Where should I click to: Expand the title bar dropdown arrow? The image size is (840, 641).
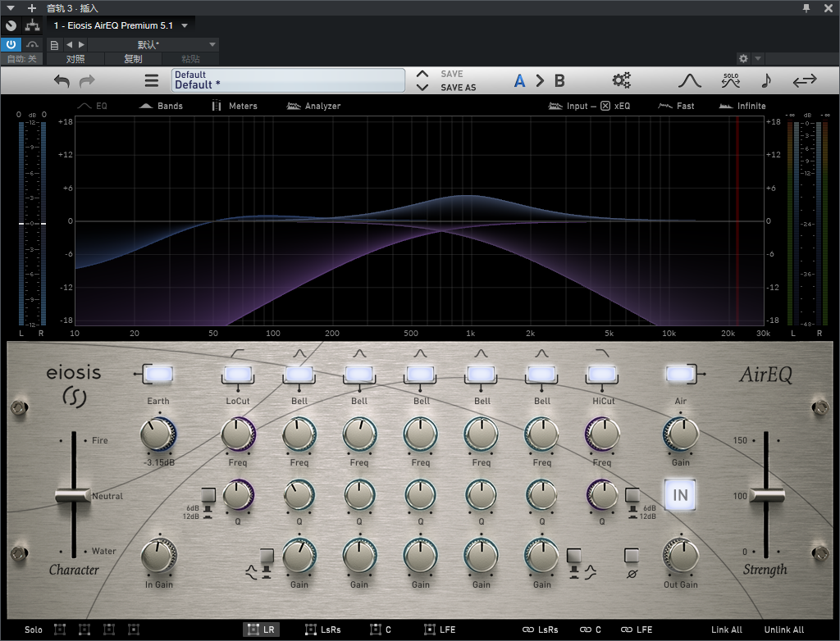click(x=11, y=8)
